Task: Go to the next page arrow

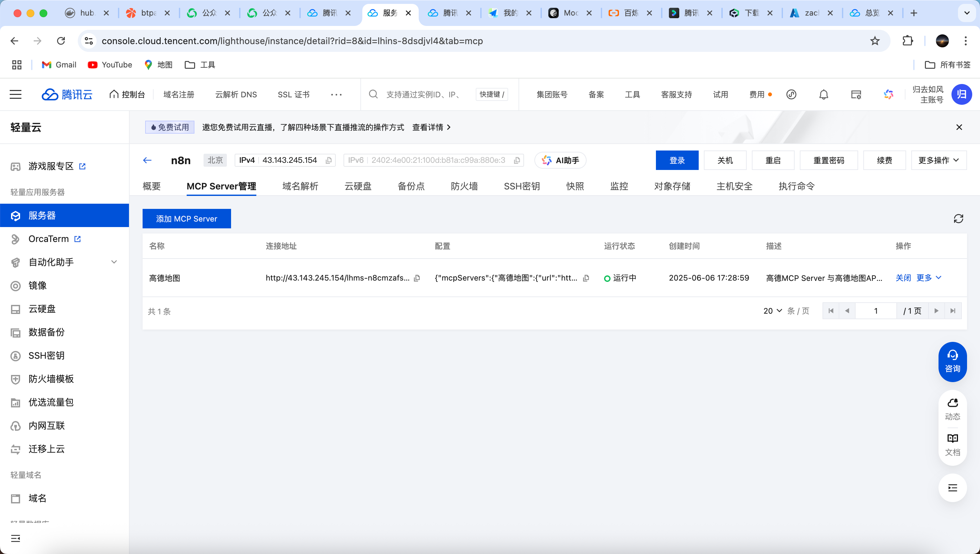Action: (936, 311)
